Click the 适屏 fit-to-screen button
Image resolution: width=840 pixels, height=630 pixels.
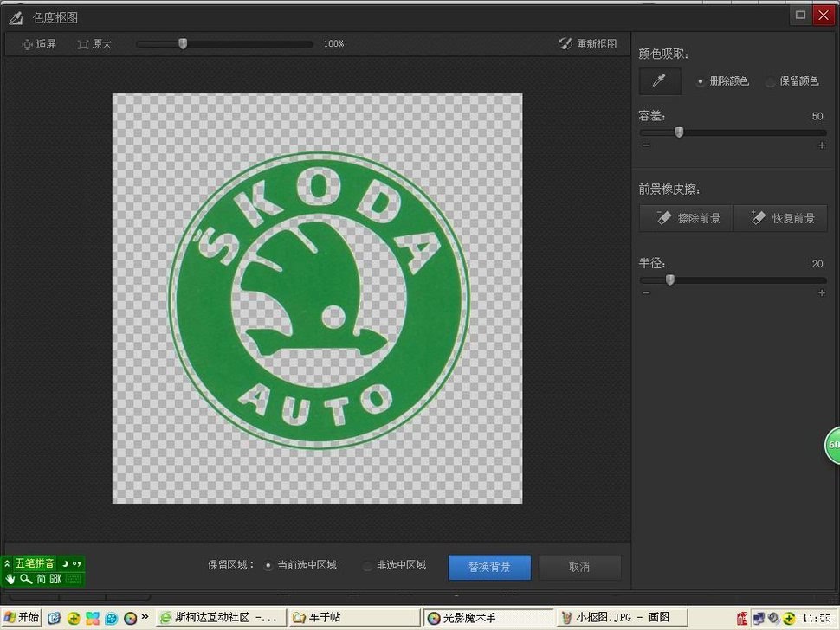pyautogui.click(x=39, y=44)
